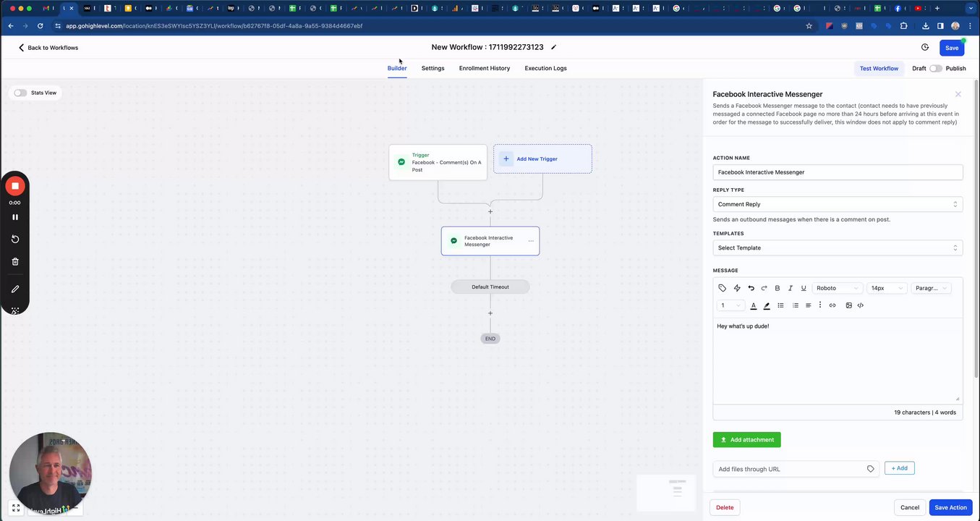Toggle bold formatting in message editor
980x521 pixels.
click(x=777, y=288)
